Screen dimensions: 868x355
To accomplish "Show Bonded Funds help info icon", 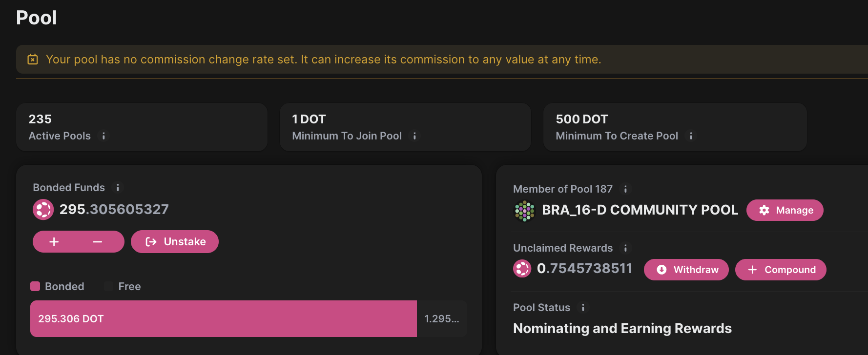I will click(x=118, y=188).
